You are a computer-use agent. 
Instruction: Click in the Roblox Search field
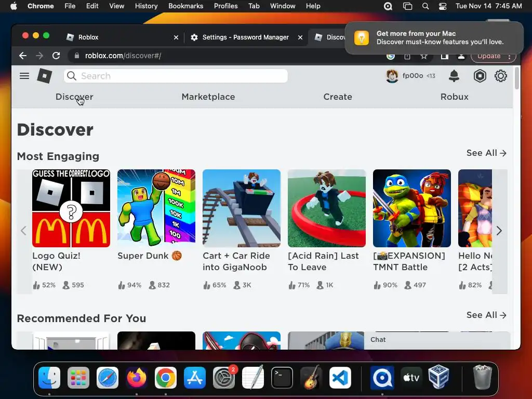[x=176, y=76]
